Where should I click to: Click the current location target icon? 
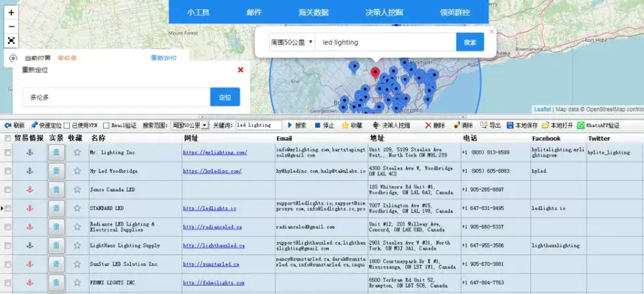[x=12, y=59]
